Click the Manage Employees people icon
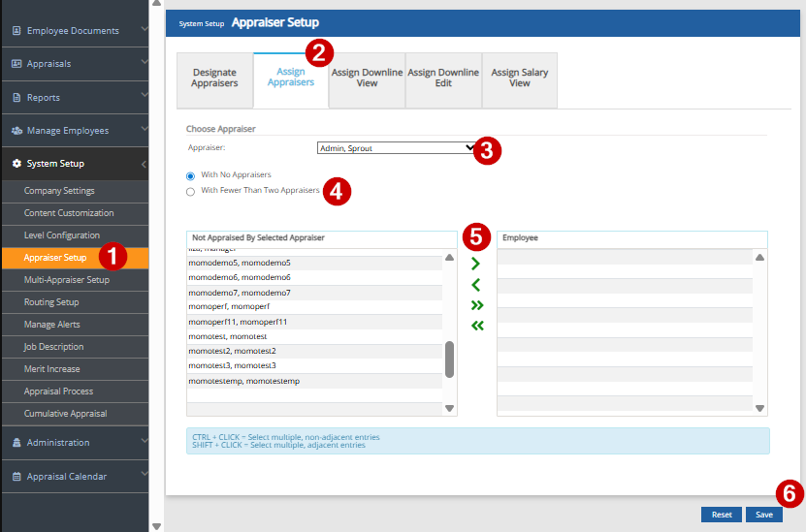This screenshot has width=806, height=532. click(16, 131)
